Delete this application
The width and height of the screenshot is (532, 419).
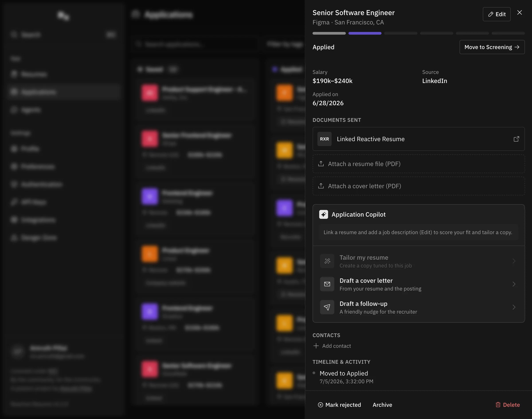(x=507, y=405)
